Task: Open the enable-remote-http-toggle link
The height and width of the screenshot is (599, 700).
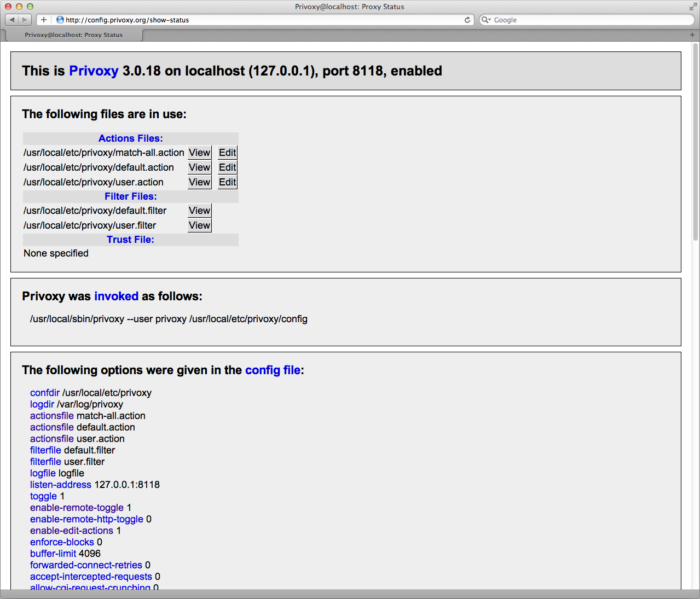Action: pos(86,519)
